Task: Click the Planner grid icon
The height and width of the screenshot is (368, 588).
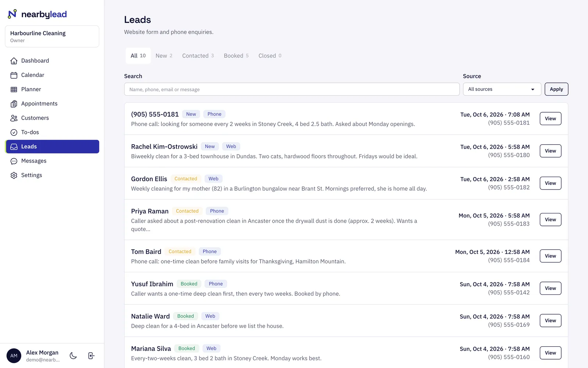Action: [14, 89]
